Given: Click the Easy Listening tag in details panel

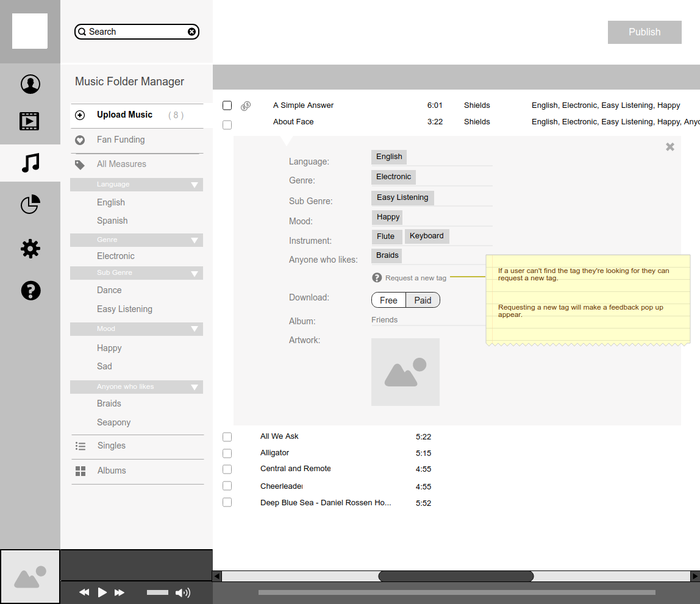Looking at the screenshot, I should click(x=402, y=197).
